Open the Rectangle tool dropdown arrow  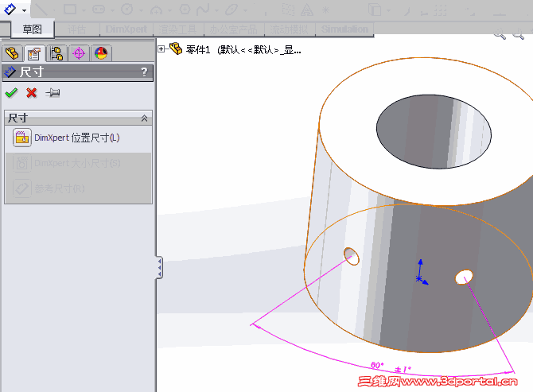(84, 10)
